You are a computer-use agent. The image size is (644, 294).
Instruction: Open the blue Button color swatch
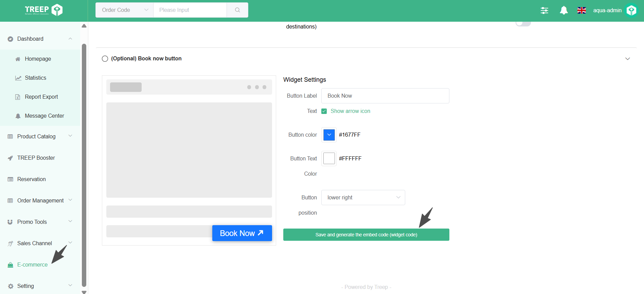coord(329,135)
